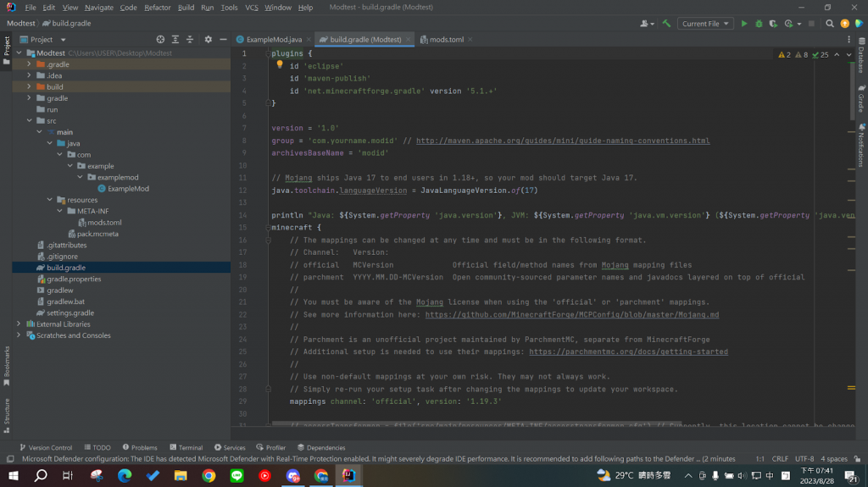Follow the maven naming conventions link
The width and height of the screenshot is (868, 487).
[563, 141]
